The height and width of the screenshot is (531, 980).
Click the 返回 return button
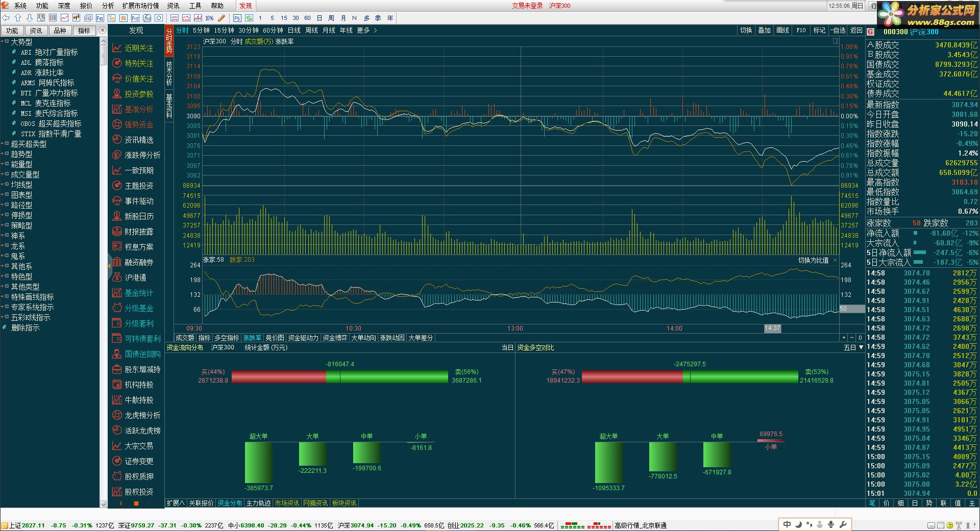pyautogui.click(x=856, y=31)
